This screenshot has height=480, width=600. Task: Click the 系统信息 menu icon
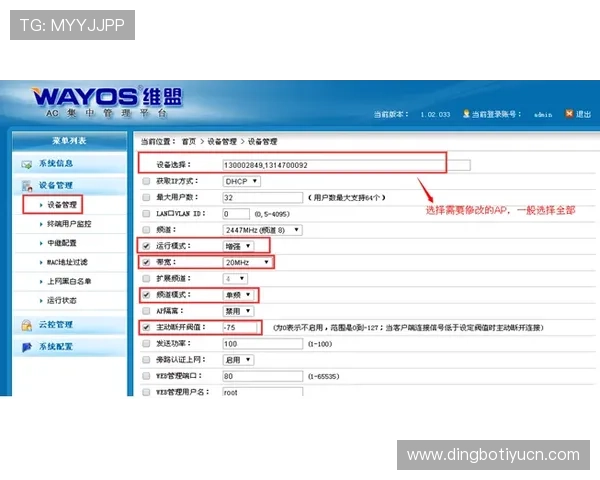[x=26, y=164]
